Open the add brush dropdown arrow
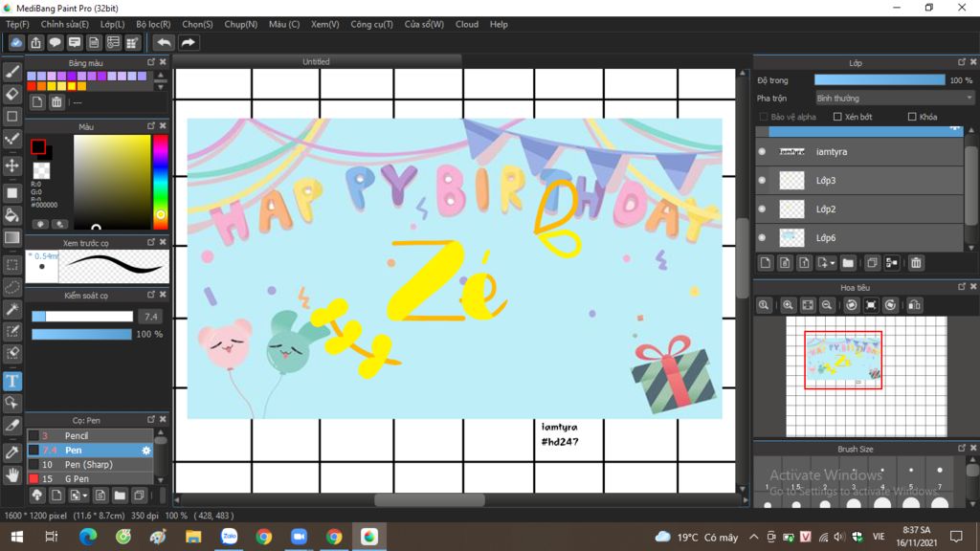This screenshot has height=551, width=980. click(85, 496)
